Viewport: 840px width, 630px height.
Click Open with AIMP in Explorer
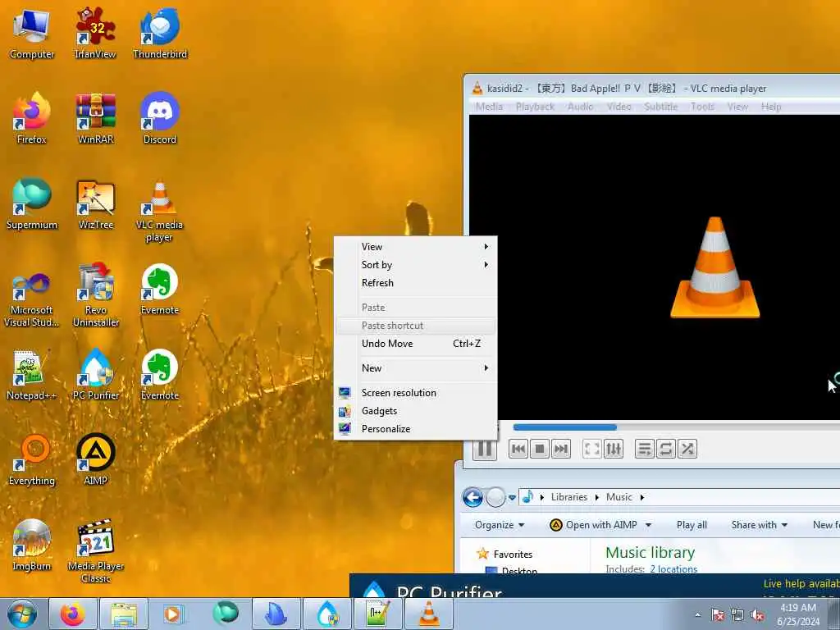pos(594,525)
